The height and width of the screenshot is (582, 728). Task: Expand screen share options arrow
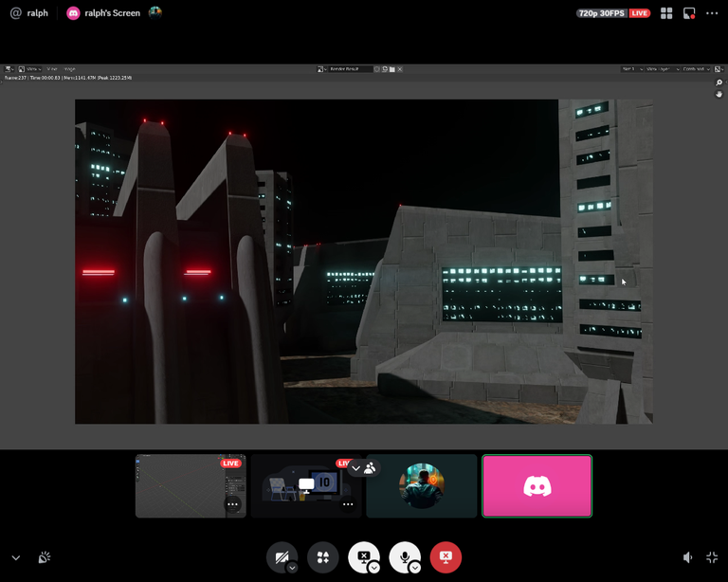(374, 568)
